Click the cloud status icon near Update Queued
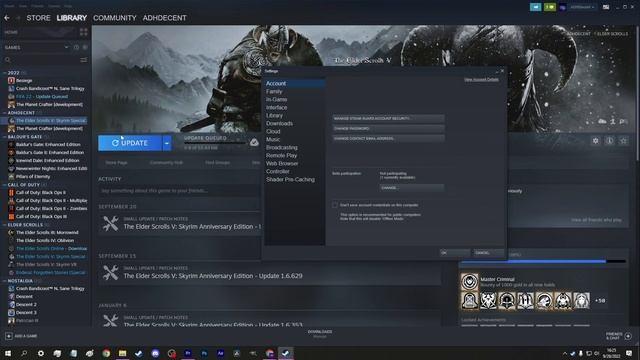Viewport: 640px width, 360px height. tap(254, 142)
